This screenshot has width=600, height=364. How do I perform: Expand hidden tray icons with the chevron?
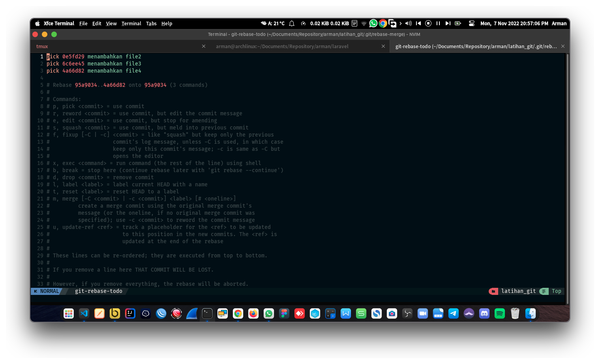point(401,23)
